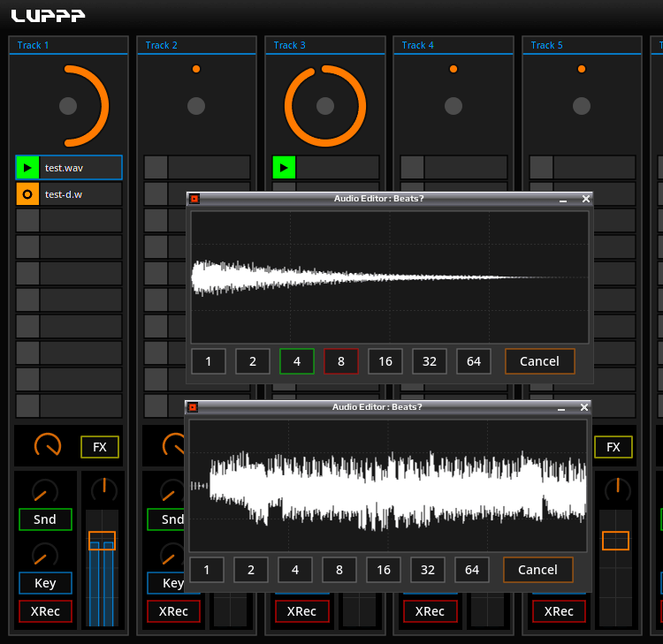Click the orange record icon of test-d.w clip
The height and width of the screenshot is (644, 663).
click(x=27, y=194)
